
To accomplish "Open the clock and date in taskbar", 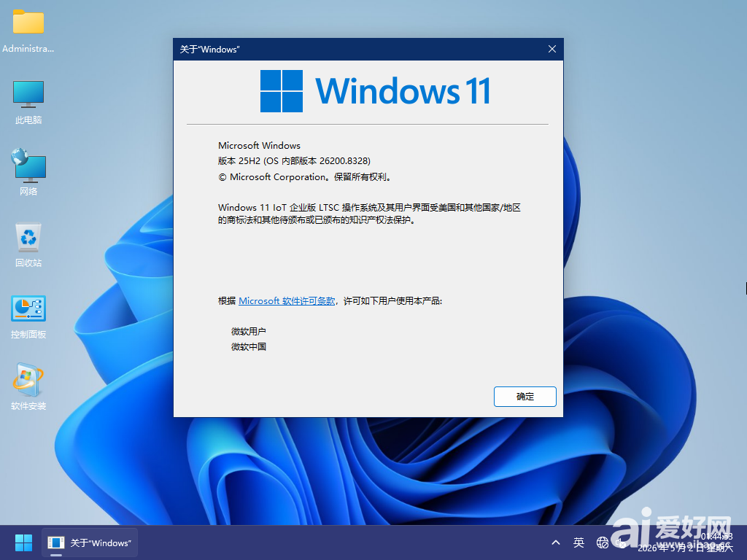I will pos(685,542).
